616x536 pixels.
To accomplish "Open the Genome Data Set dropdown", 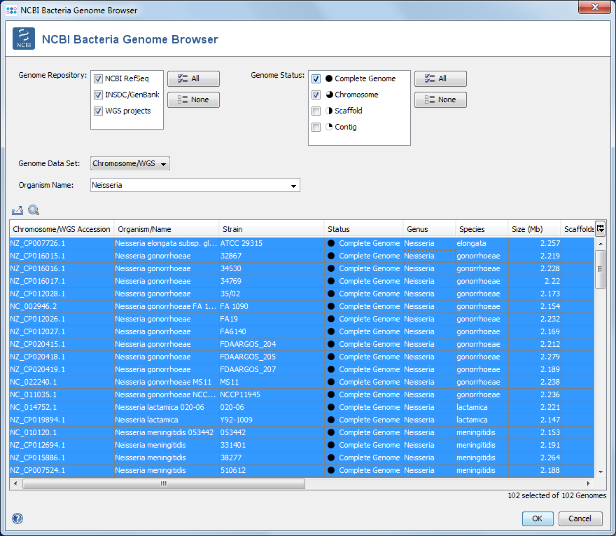I will point(130,163).
